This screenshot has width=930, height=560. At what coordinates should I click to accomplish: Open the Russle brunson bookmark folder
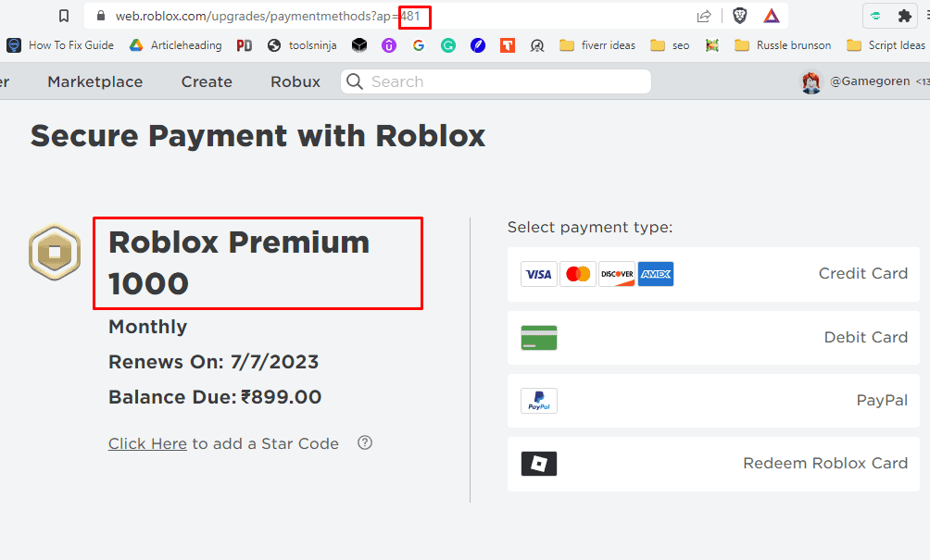click(x=783, y=45)
